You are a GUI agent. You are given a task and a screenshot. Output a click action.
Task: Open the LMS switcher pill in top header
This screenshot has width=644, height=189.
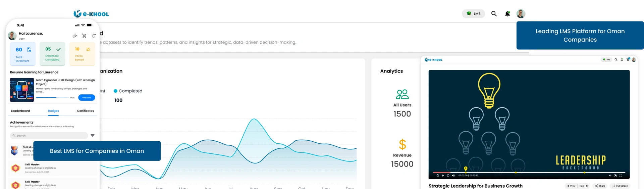[x=473, y=14]
